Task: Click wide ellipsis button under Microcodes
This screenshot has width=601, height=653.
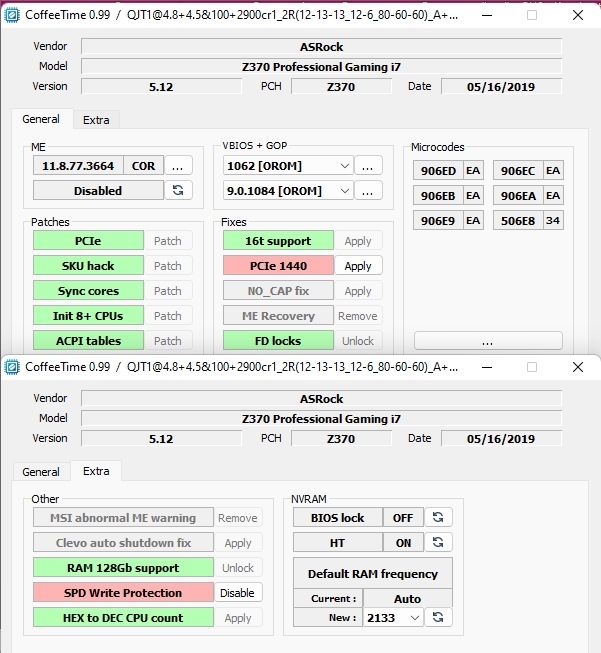Action: click(x=488, y=341)
